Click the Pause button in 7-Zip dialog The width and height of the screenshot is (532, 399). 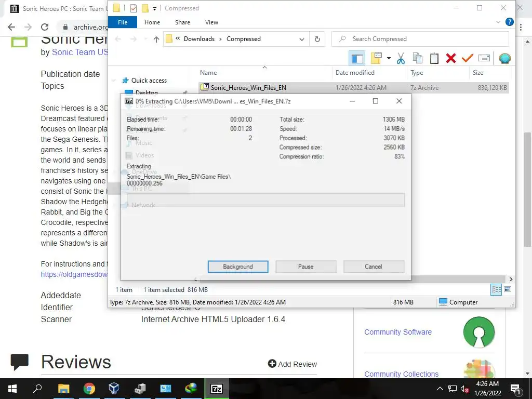305,267
